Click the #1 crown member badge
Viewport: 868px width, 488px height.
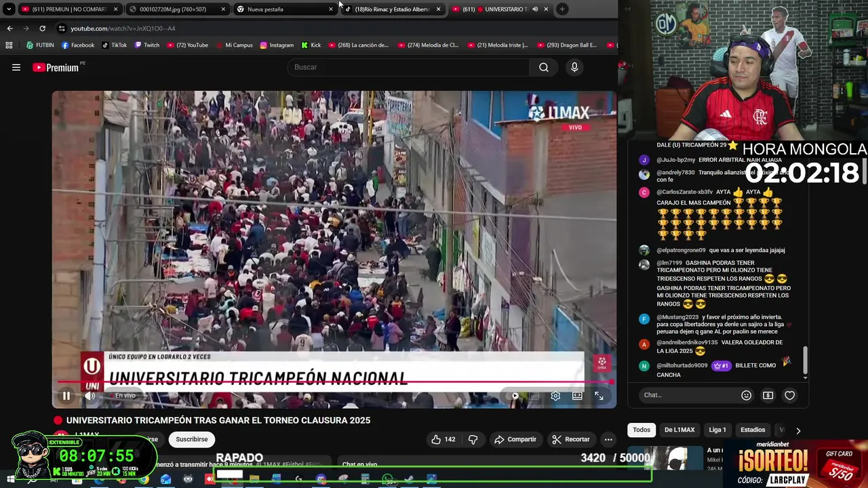point(721,366)
